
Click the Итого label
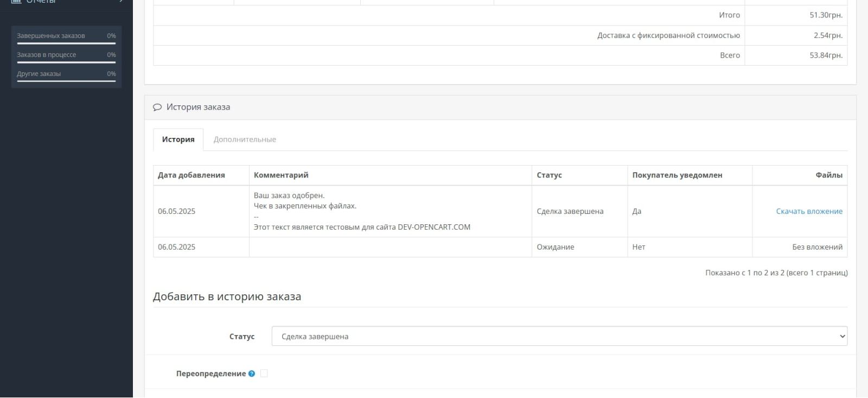pyautogui.click(x=729, y=15)
